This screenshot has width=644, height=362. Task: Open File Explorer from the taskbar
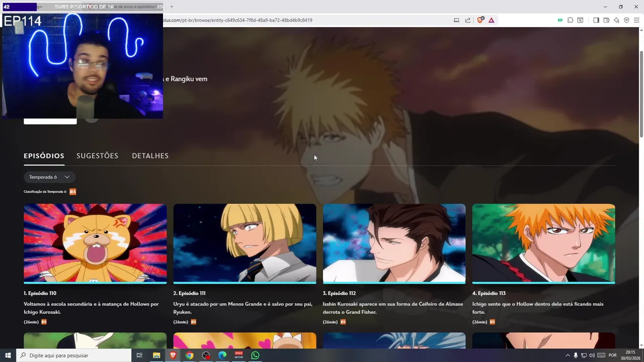[x=156, y=355]
